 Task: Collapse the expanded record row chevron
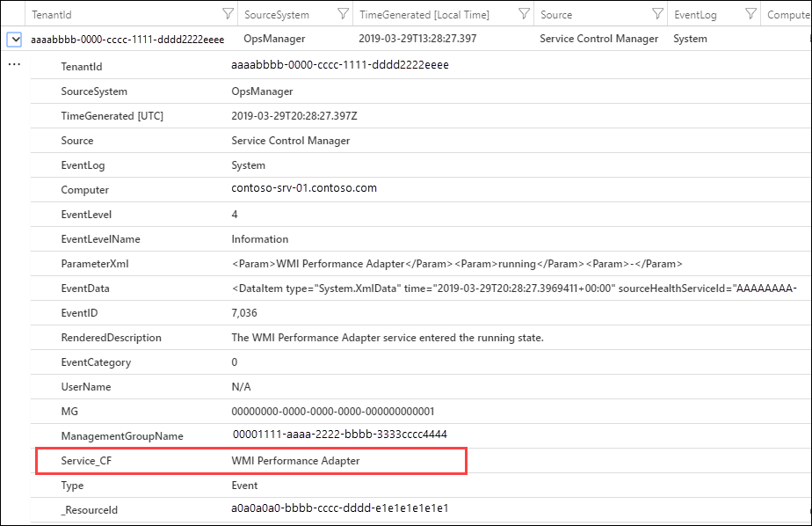click(14, 40)
